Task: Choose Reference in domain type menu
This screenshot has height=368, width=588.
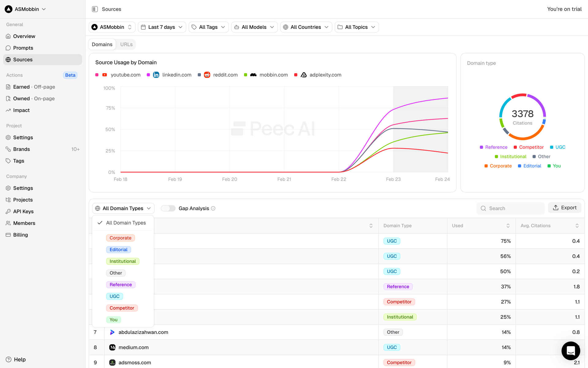Action: 121,285
